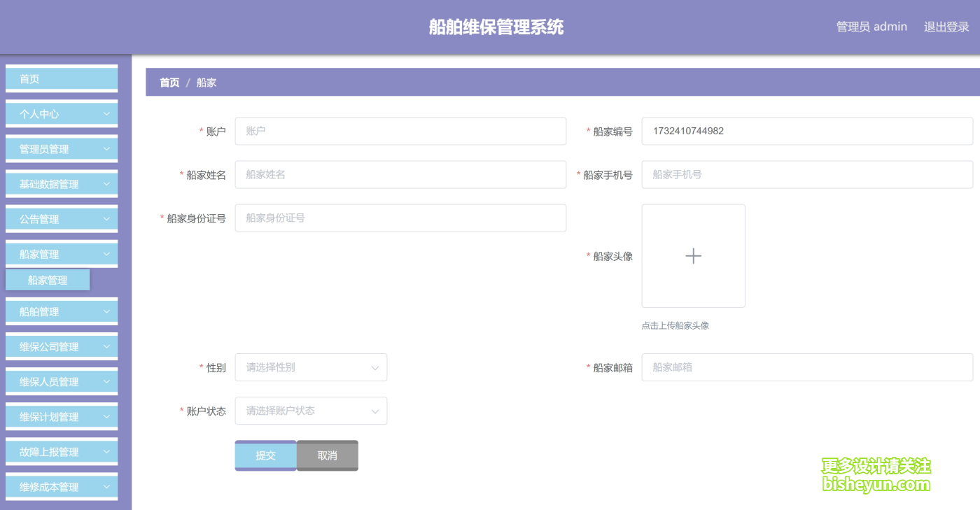Collapse the 船家管理 parent menu
Screen dimensions: 980x510
pos(62,254)
